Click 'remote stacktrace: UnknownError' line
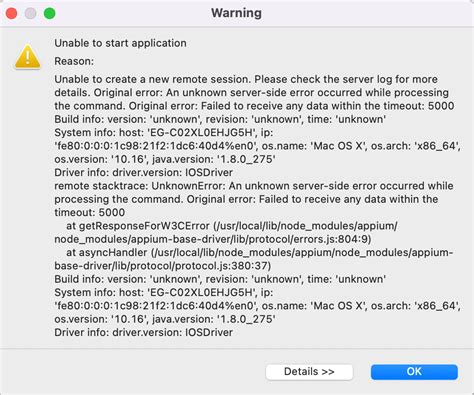 pyautogui.click(x=254, y=186)
